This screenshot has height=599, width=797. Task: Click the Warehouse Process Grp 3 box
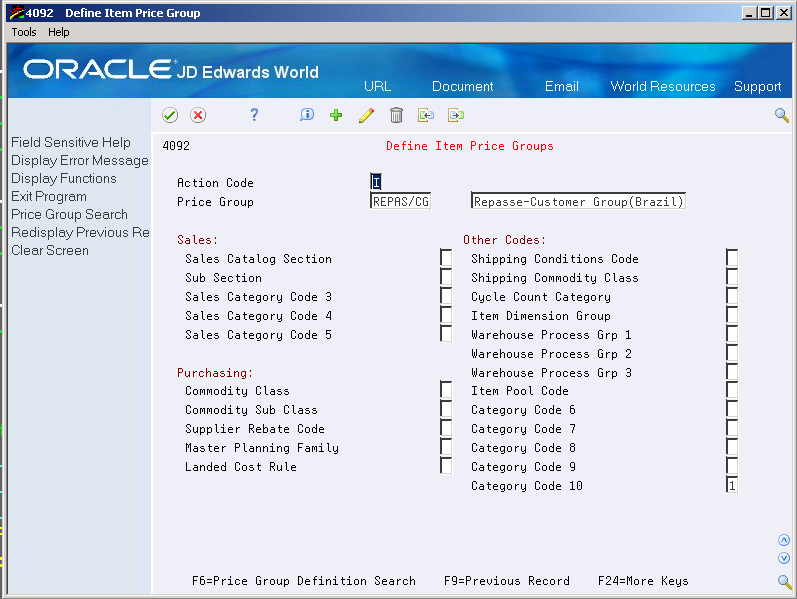732,372
